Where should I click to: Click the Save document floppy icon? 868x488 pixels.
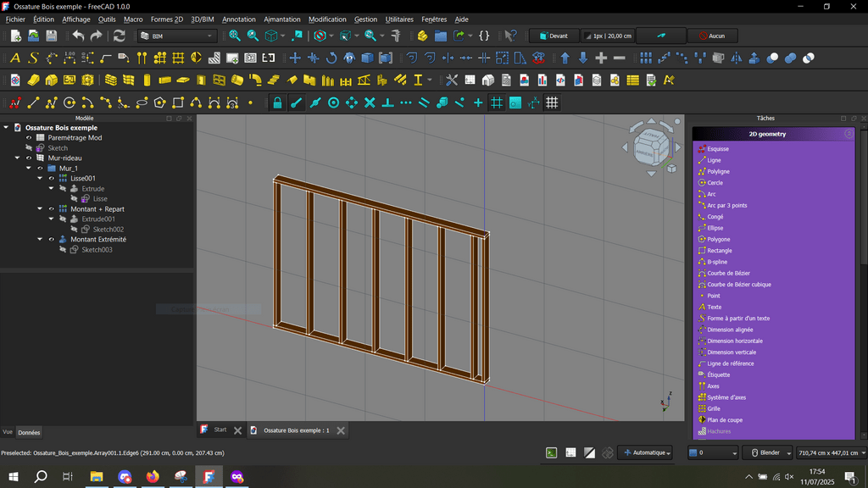tap(52, 36)
